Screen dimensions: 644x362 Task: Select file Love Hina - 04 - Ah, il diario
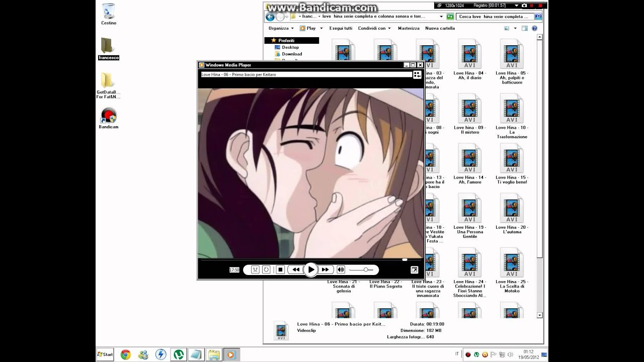tap(469, 59)
